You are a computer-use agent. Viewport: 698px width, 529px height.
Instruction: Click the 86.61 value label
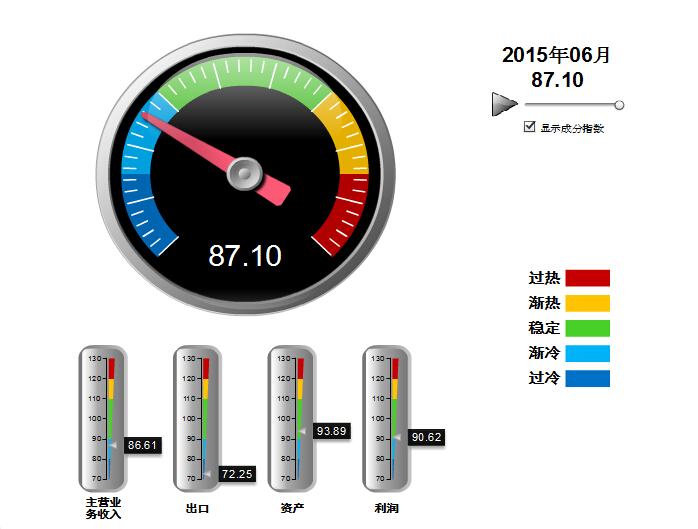click(x=143, y=444)
